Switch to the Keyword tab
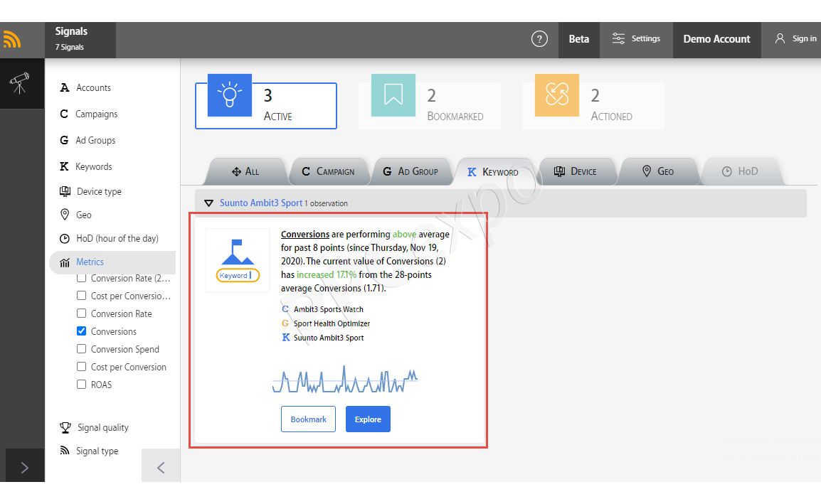The width and height of the screenshot is (821, 504). [x=493, y=171]
